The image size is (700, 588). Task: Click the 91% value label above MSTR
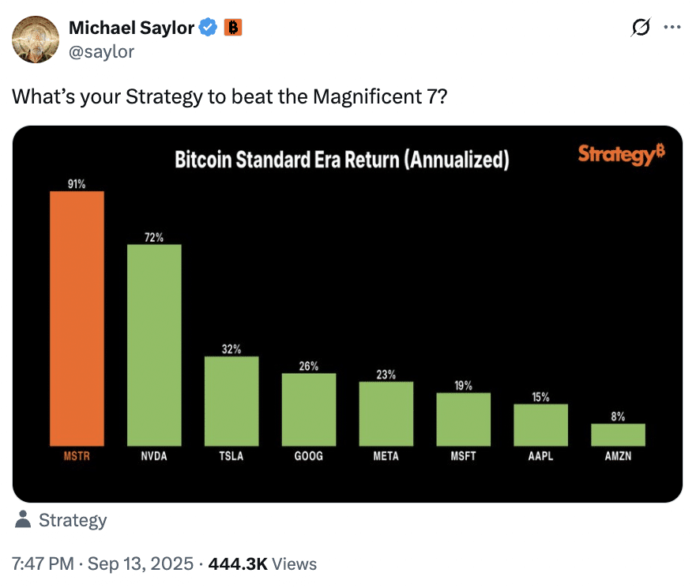coord(77,184)
